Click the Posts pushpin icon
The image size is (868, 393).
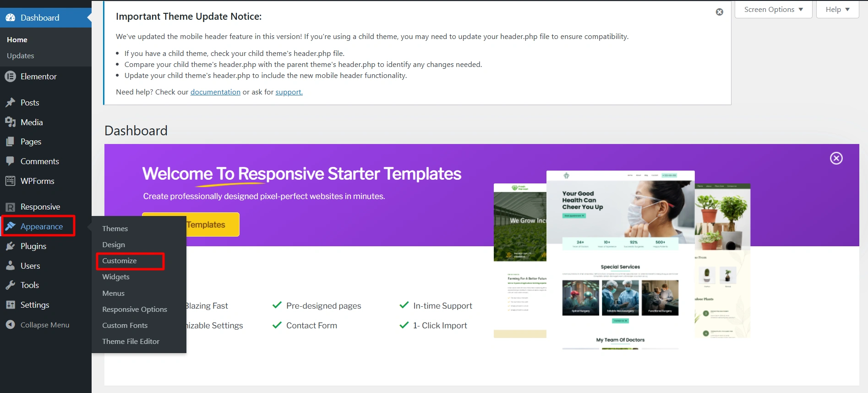(x=10, y=103)
